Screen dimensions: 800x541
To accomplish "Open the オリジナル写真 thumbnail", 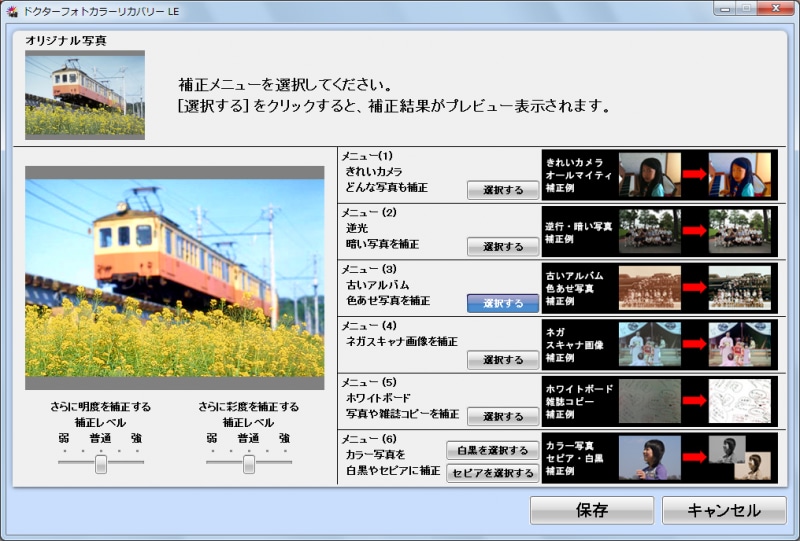I will (x=85, y=95).
